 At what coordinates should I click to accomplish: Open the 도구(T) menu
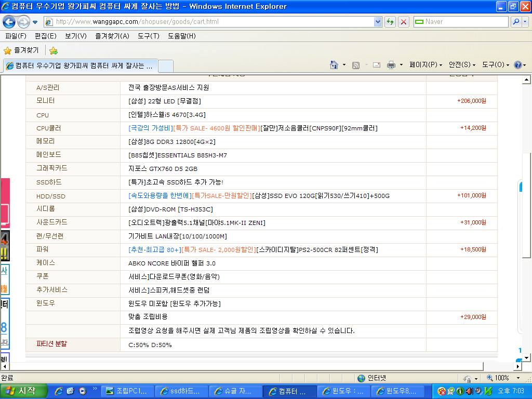tap(148, 36)
